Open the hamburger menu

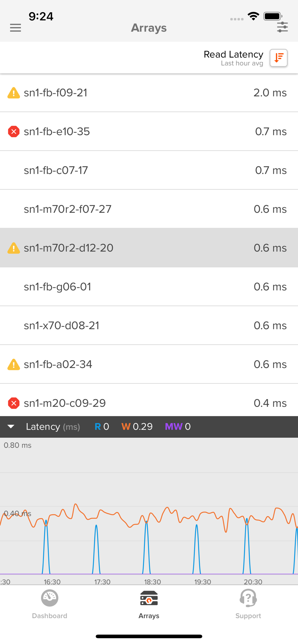click(x=15, y=28)
